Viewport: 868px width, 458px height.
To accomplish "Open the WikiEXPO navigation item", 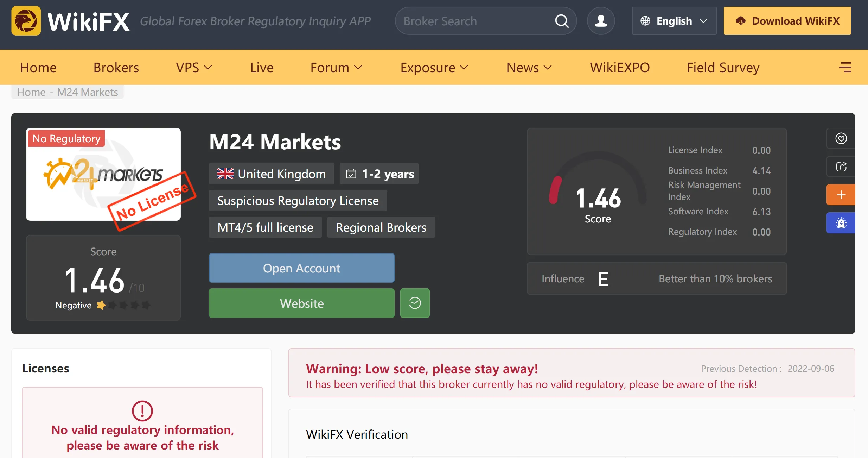I will tap(620, 67).
